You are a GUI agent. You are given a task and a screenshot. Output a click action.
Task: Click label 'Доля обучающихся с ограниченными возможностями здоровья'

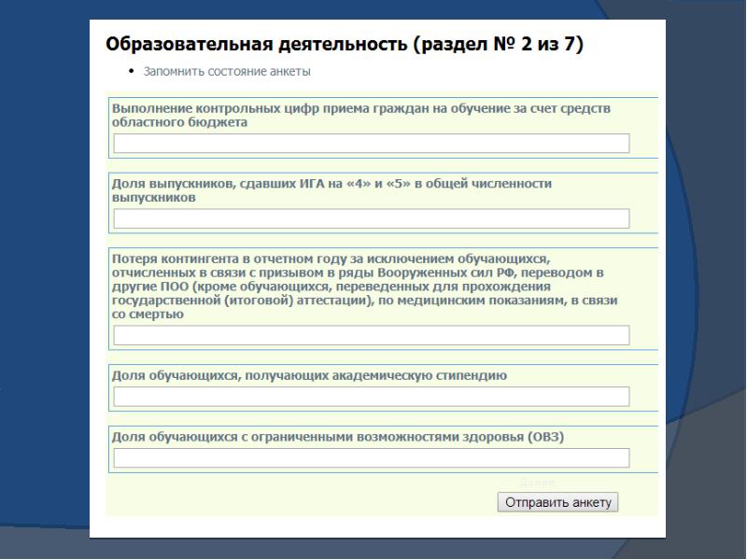338,436
